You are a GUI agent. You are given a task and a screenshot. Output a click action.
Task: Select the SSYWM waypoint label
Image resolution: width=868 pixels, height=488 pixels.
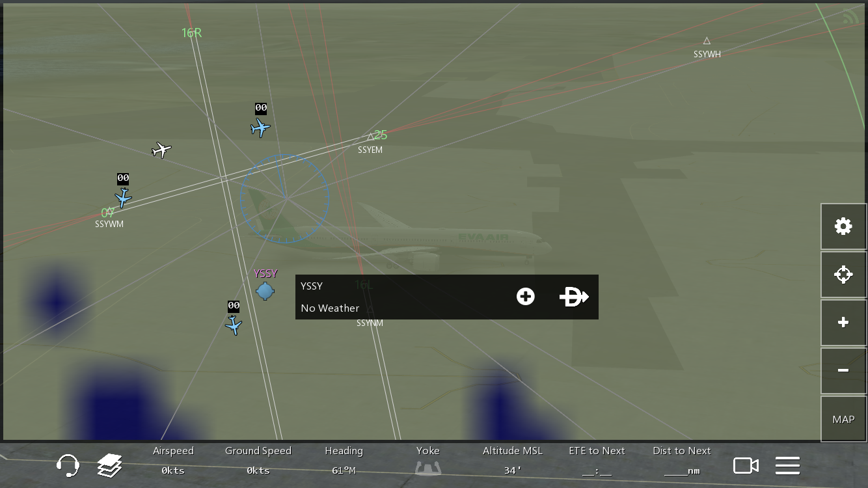(x=109, y=224)
